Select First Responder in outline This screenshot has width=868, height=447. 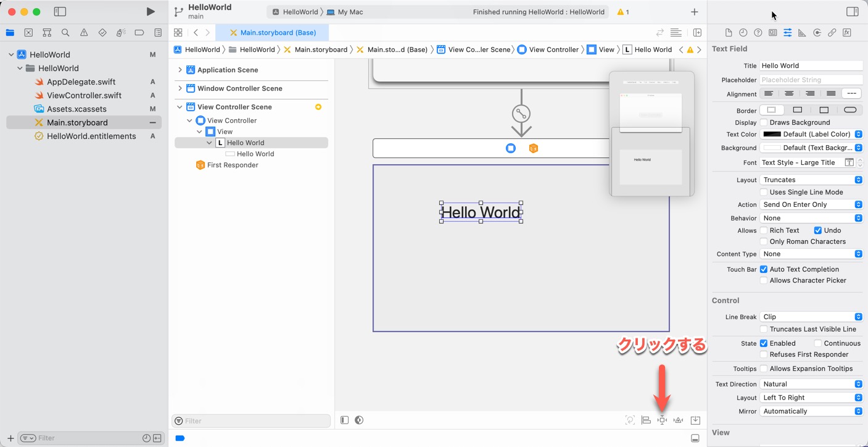227,165
